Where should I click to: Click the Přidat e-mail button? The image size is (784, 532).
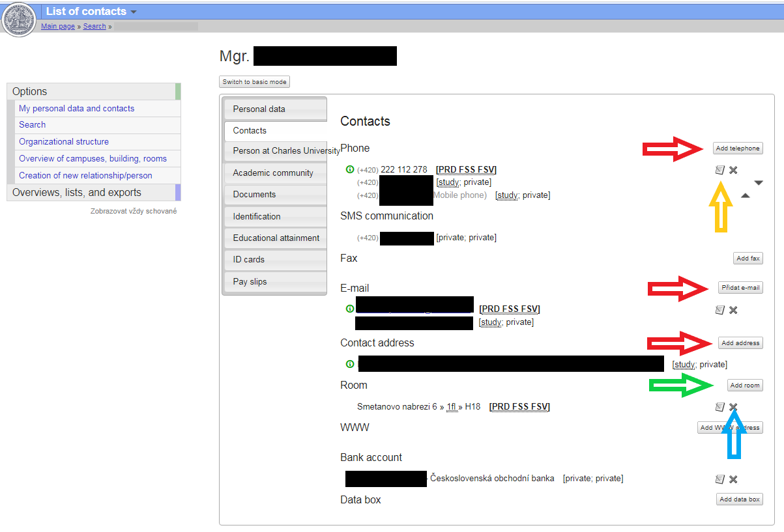coord(740,288)
